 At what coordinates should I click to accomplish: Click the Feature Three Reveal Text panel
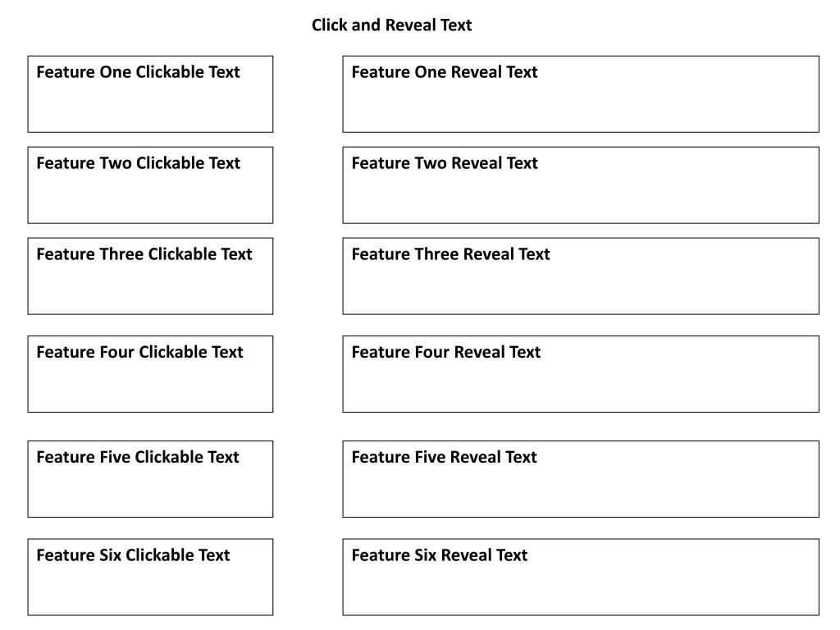click(581, 276)
